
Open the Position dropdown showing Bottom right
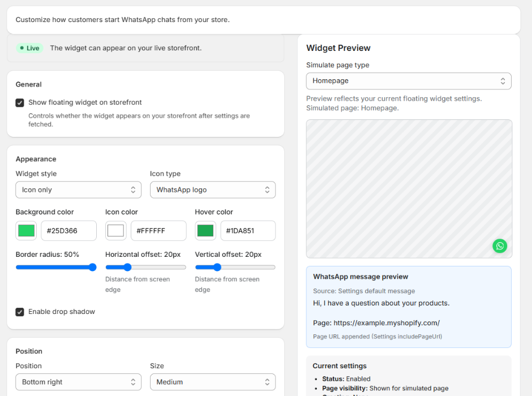pos(78,382)
